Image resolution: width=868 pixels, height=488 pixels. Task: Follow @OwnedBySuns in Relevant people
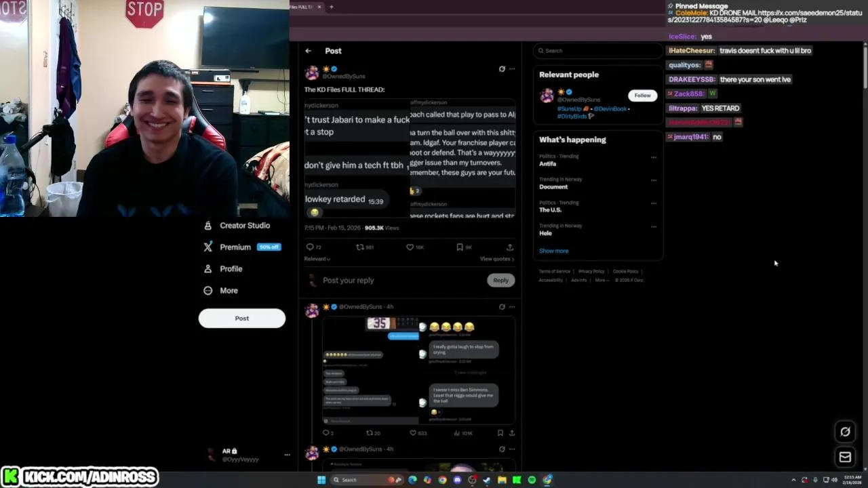642,96
